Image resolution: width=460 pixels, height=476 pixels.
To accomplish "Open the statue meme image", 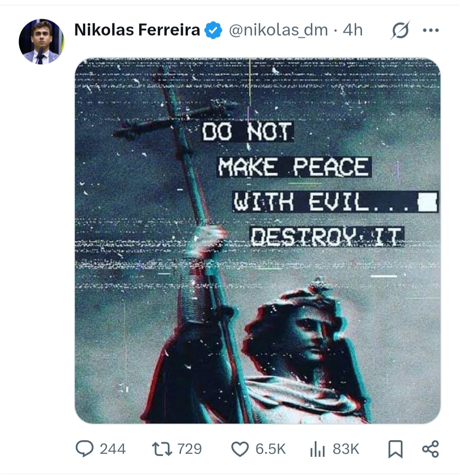I will [258, 241].
